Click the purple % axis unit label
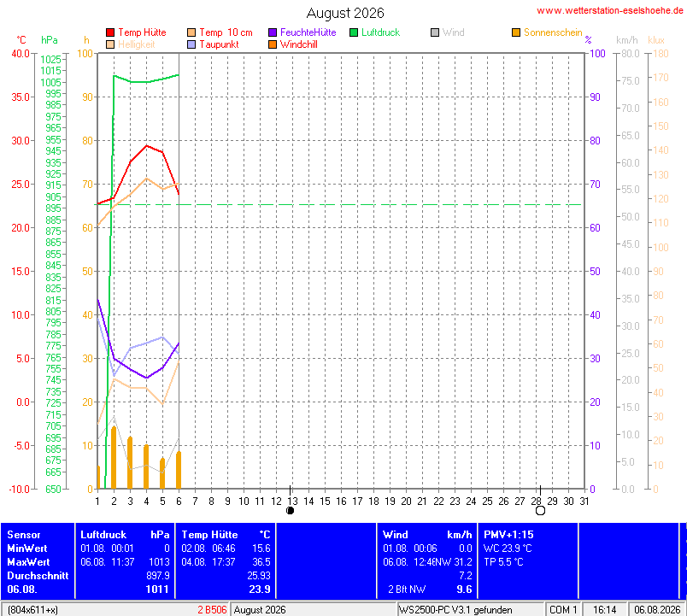The image size is (687, 616). (588, 40)
